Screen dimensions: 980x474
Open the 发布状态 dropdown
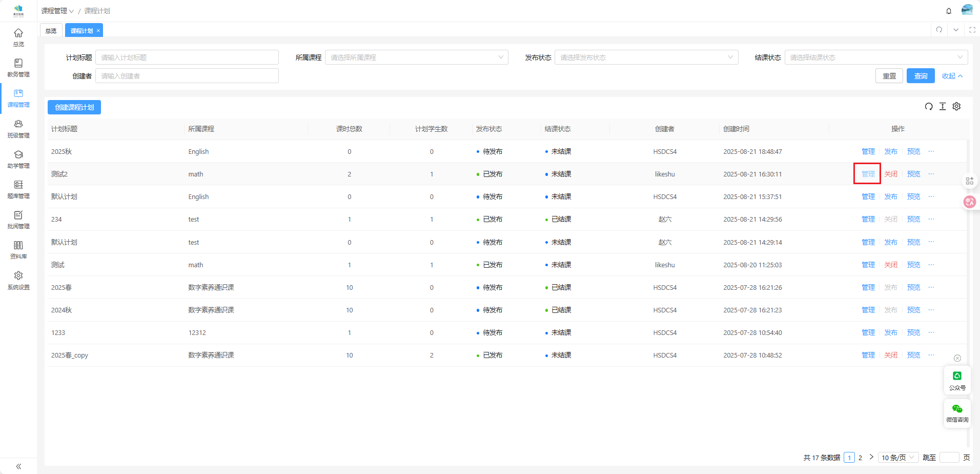coord(646,57)
